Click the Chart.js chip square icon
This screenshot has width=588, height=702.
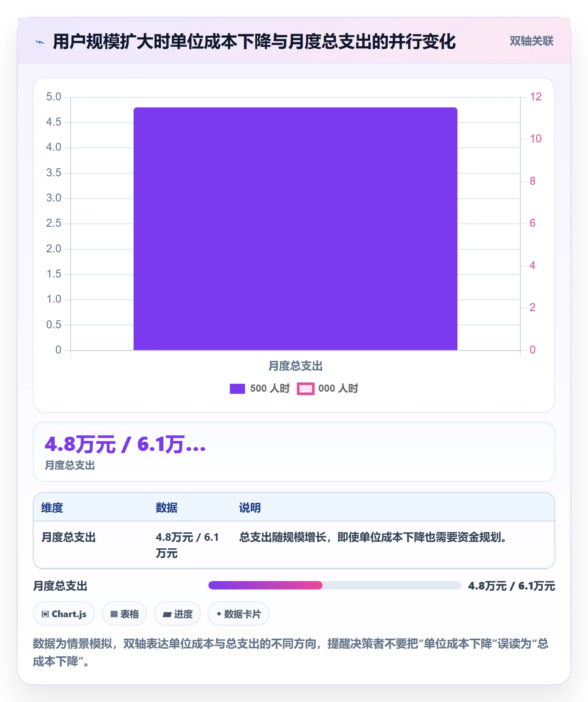[x=45, y=614]
